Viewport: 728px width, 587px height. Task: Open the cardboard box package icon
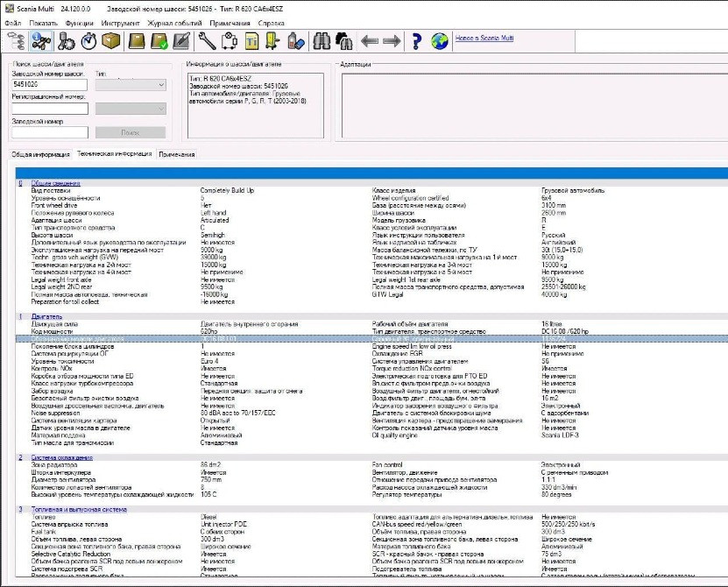[x=111, y=41]
